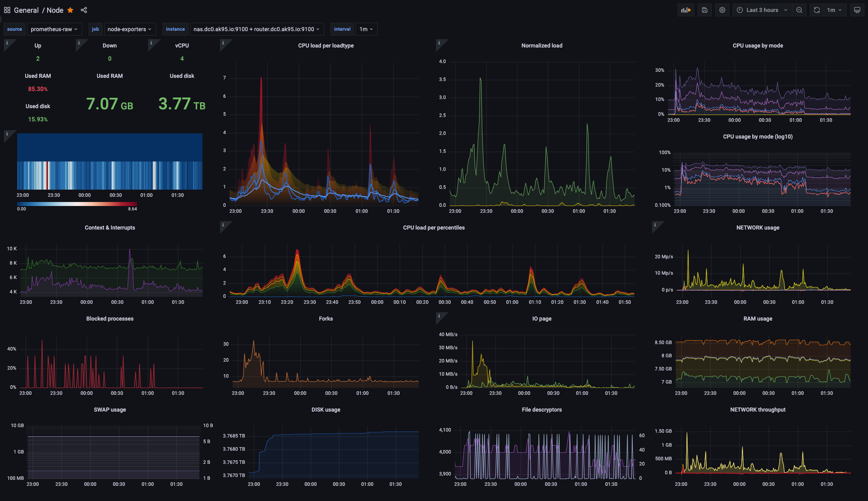Click info icon on CPU load per loadtype
Viewport: 868px width, 501px height.
click(223, 43)
